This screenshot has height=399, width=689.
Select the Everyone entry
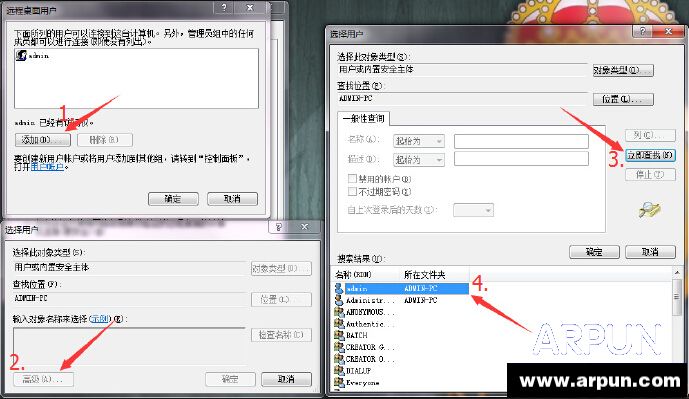coord(362,382)
